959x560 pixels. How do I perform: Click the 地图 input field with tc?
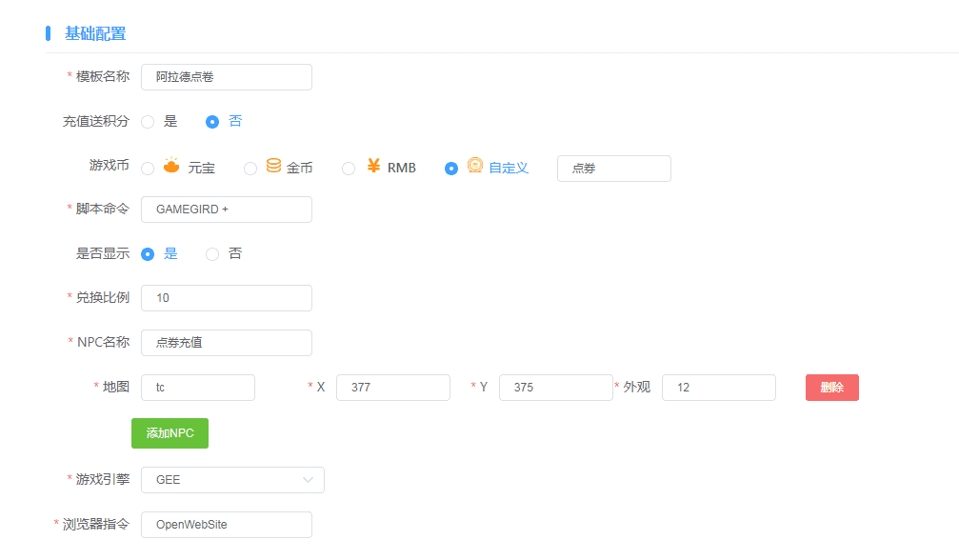click(197, 388)
